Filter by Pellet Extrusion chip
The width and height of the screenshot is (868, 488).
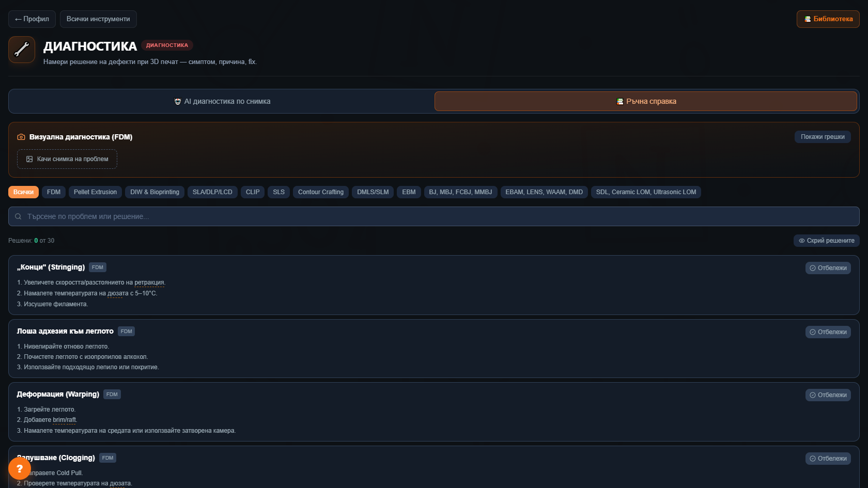(x=95, y=192)
